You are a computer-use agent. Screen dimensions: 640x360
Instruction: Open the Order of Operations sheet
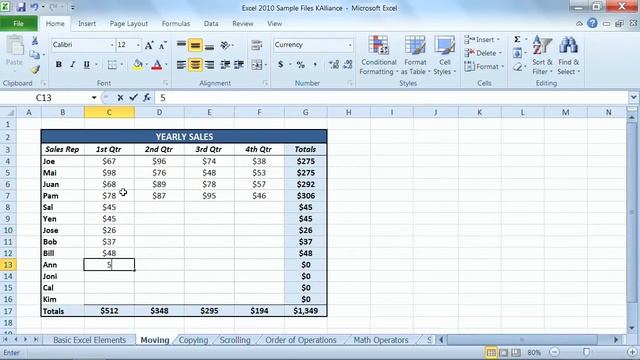point(301,340)
